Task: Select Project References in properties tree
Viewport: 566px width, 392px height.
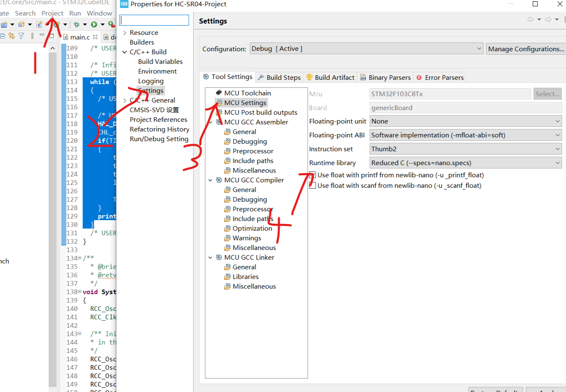Action: (158, 119)
